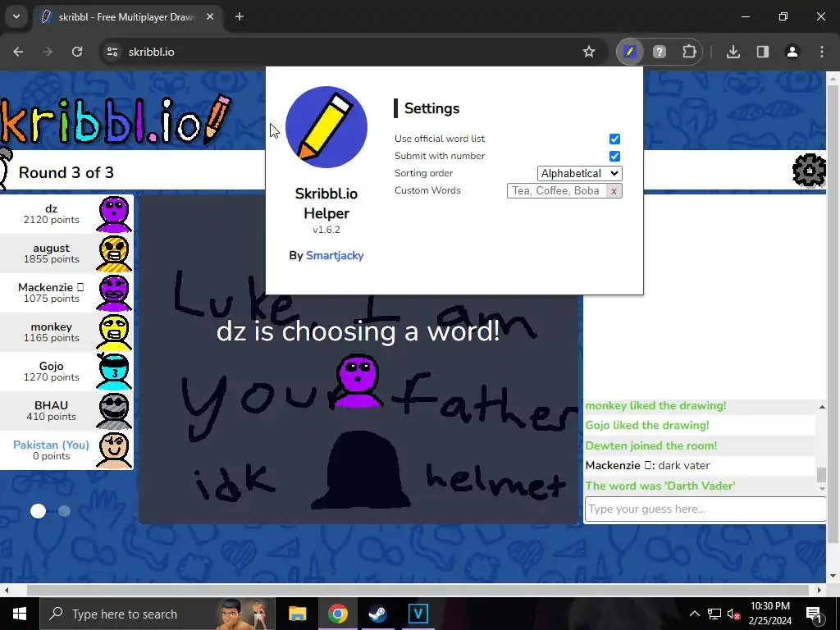
Task: Click the Windows search box
Action: (x=157, y=614)
